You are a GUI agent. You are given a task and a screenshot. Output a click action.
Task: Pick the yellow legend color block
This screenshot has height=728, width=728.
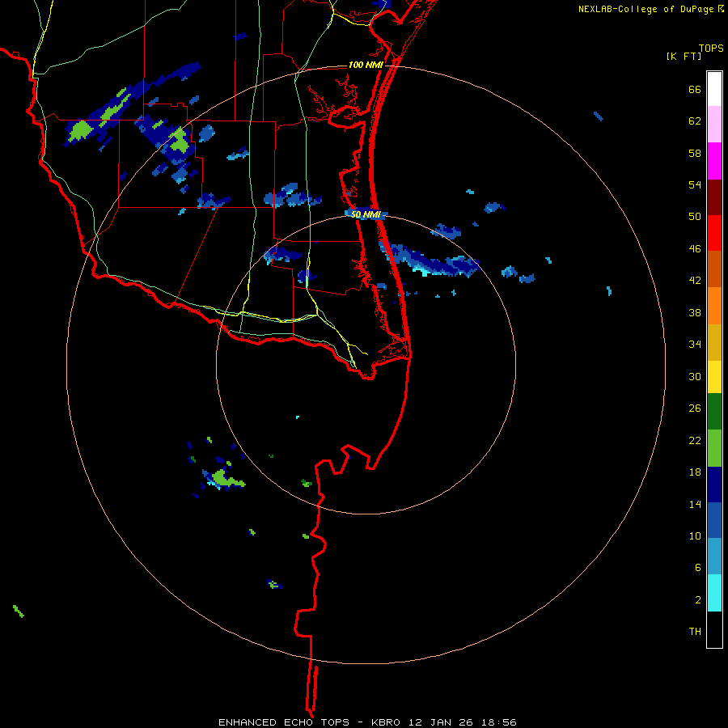(x=714, y=377)
